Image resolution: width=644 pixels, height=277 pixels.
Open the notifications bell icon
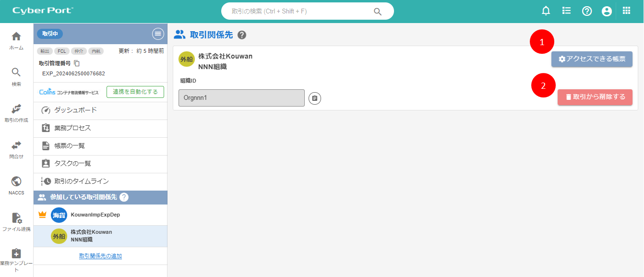[x=546, y=11]
